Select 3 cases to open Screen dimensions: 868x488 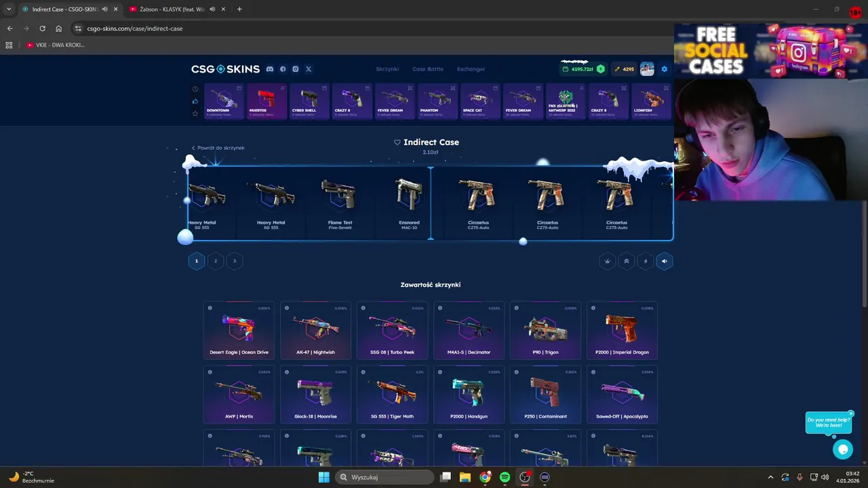[x=235, y=261]
